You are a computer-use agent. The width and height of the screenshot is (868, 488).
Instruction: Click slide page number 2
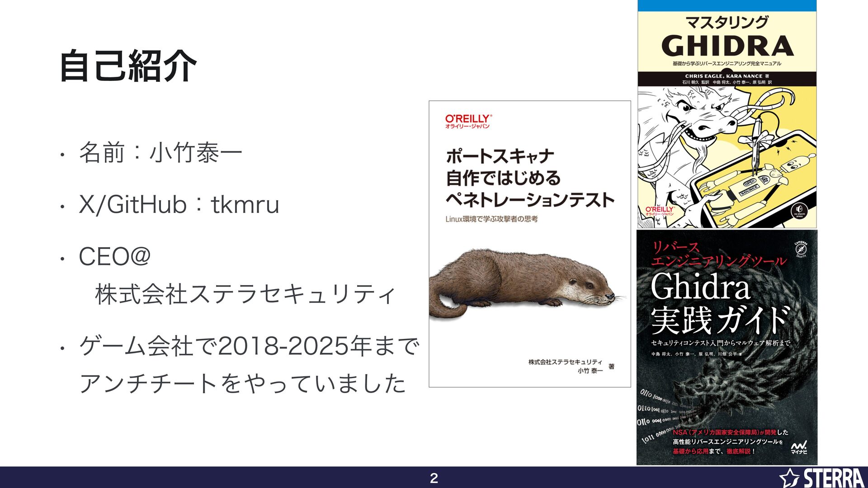[x=434, y=478]
